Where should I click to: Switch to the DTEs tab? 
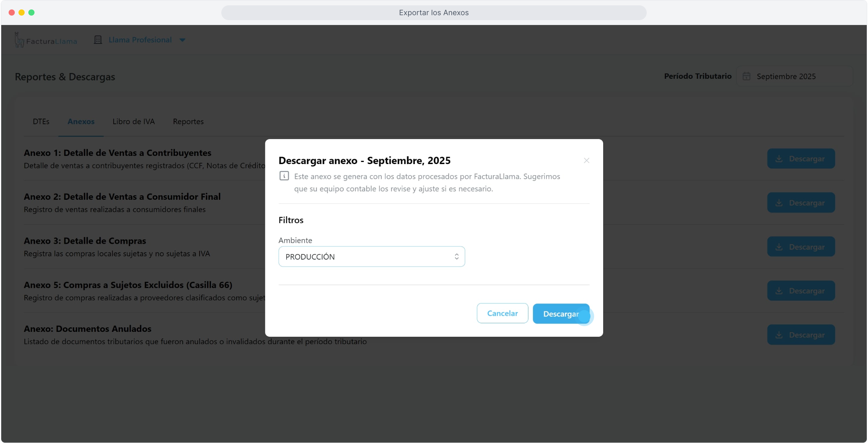(x=41, y=121)
